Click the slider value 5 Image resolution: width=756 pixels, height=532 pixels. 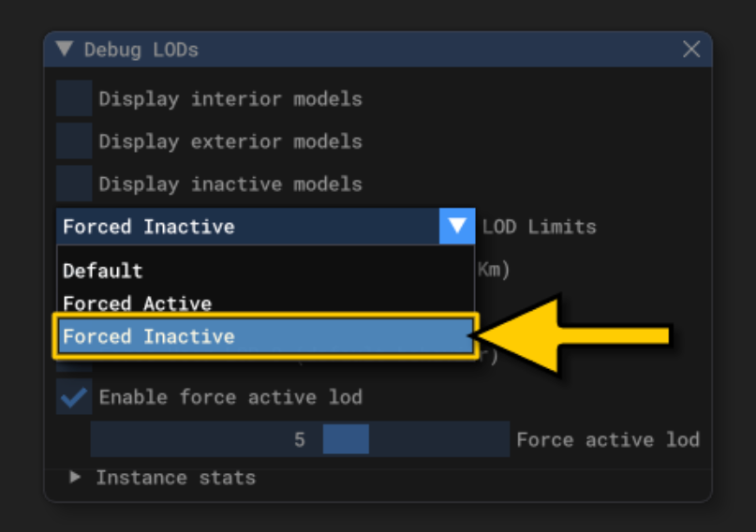click(299, 439)
